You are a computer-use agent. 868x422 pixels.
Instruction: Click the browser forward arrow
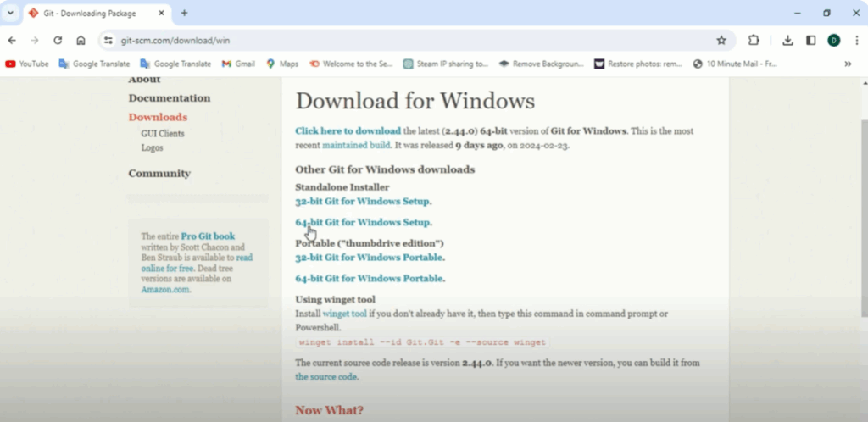[x=34, y=41]
